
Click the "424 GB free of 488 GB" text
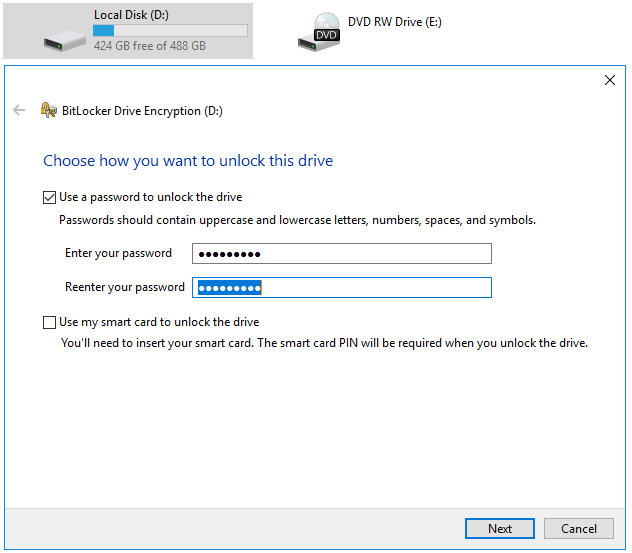point(150,46)
